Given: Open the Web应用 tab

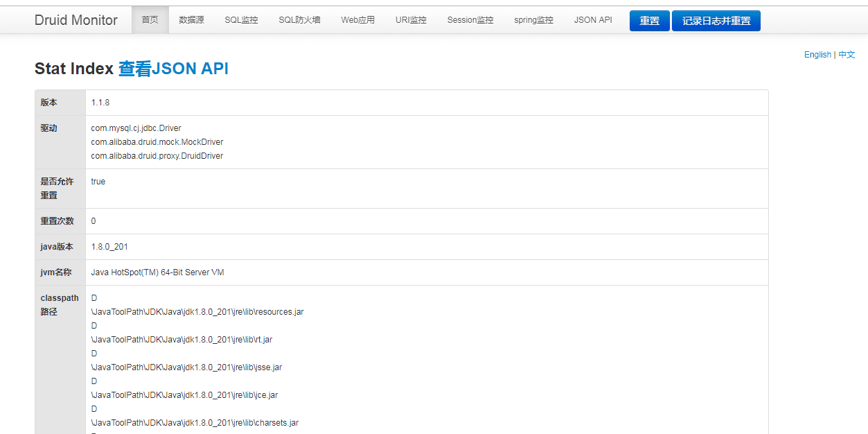Looking at the screenshot, I should tap(358, 20).
